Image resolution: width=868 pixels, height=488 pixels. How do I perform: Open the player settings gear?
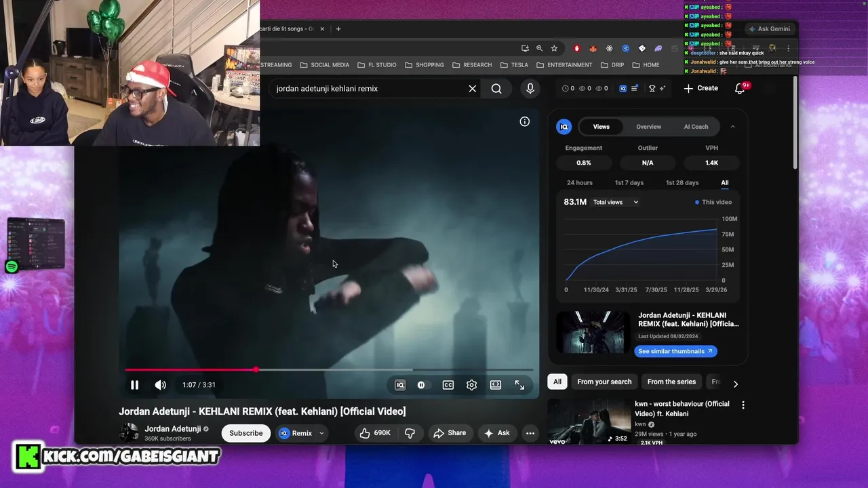point(472,385)
